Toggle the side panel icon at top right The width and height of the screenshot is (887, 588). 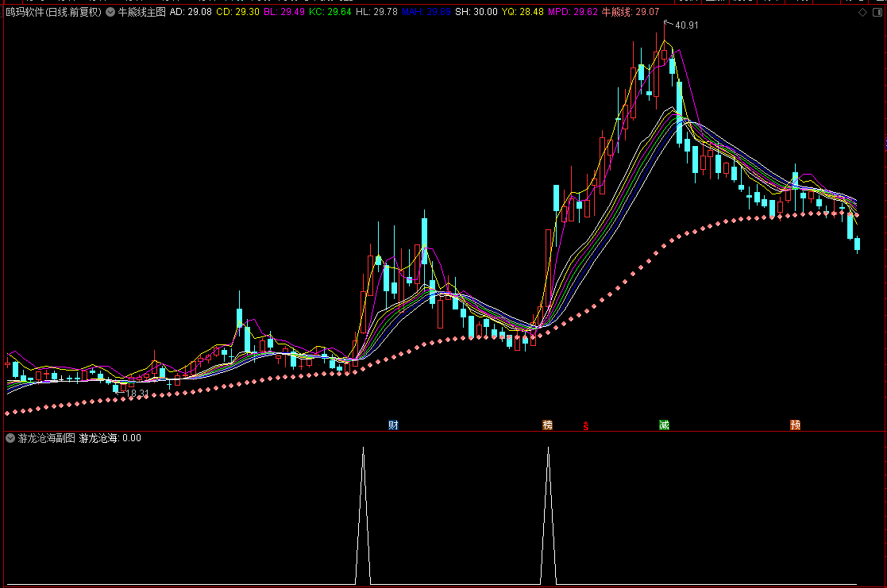point(877,13)
